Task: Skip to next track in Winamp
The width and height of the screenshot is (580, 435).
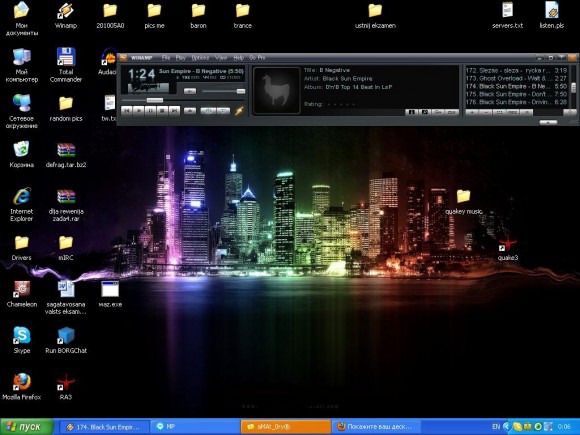Action: tap(174, 111)
